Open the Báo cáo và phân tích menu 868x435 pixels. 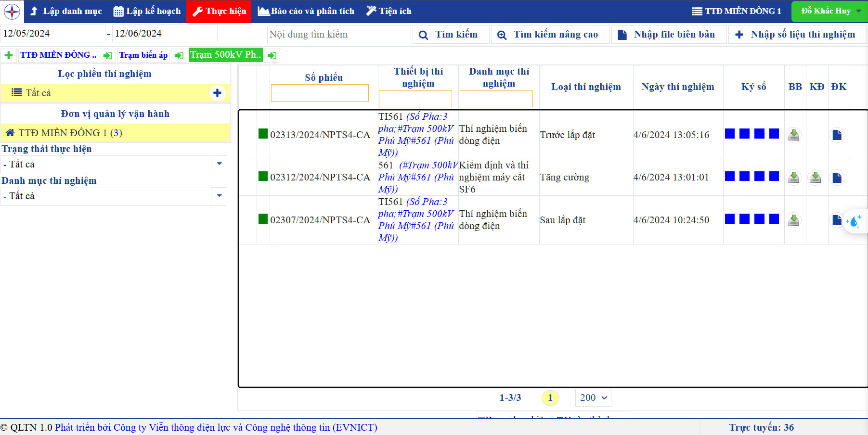pos(306,11)
